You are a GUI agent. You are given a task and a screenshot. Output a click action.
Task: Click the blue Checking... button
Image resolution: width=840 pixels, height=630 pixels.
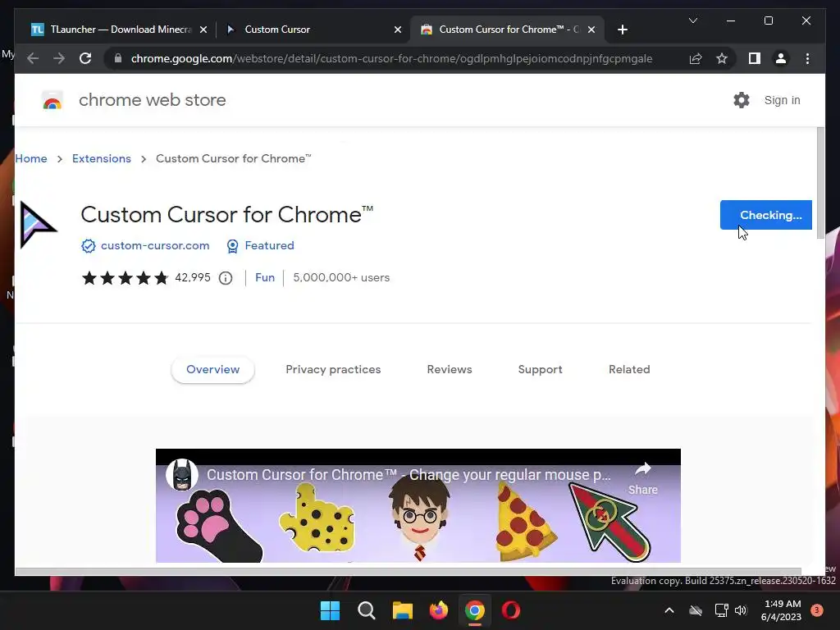(x=765, y=215)
